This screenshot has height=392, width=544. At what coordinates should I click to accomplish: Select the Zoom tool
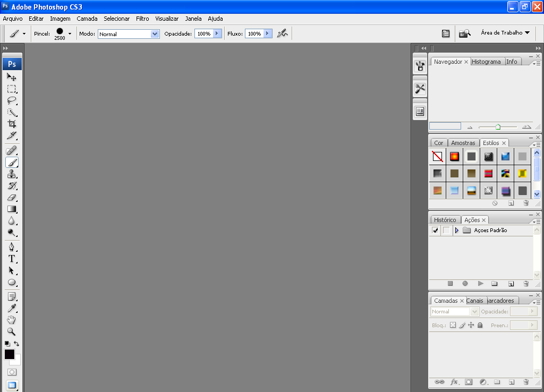(x=12, y=331)
